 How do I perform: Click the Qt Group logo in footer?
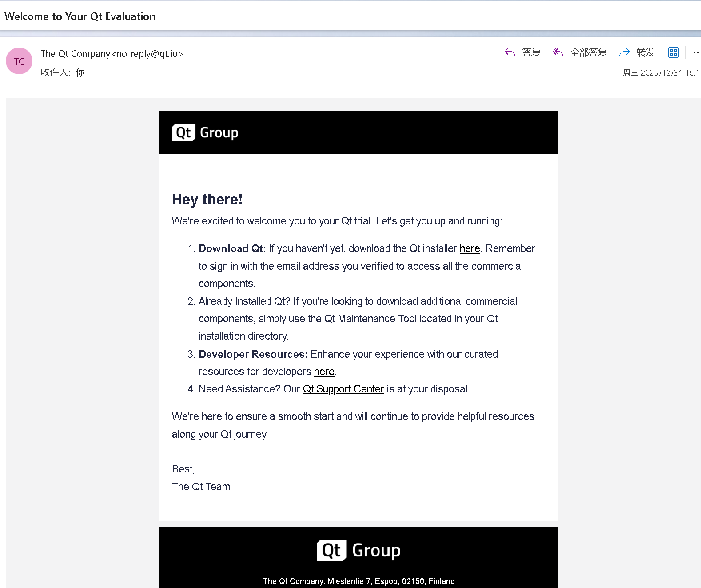point(358,550)
